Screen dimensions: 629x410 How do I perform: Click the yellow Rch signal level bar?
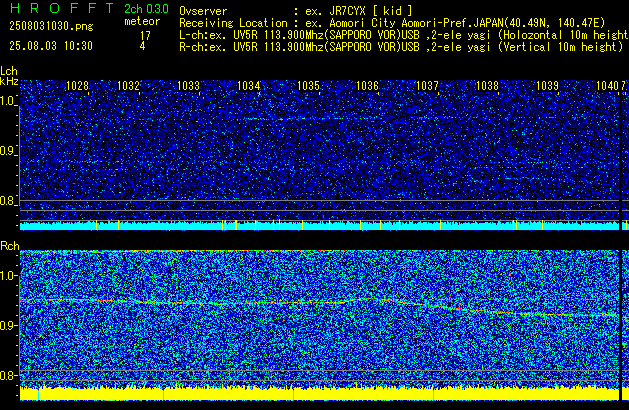(x=319, y=393)
